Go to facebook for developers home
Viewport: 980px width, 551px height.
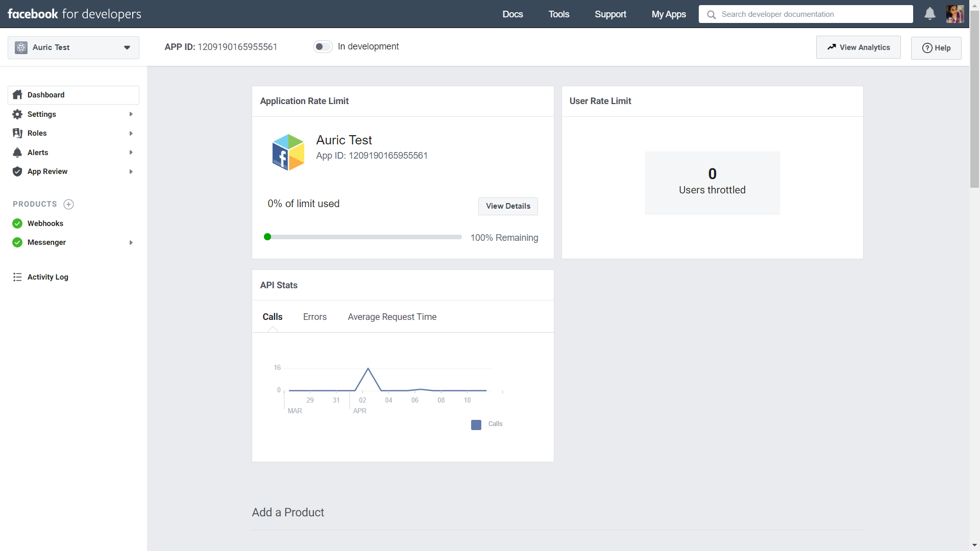coord(75,14)
